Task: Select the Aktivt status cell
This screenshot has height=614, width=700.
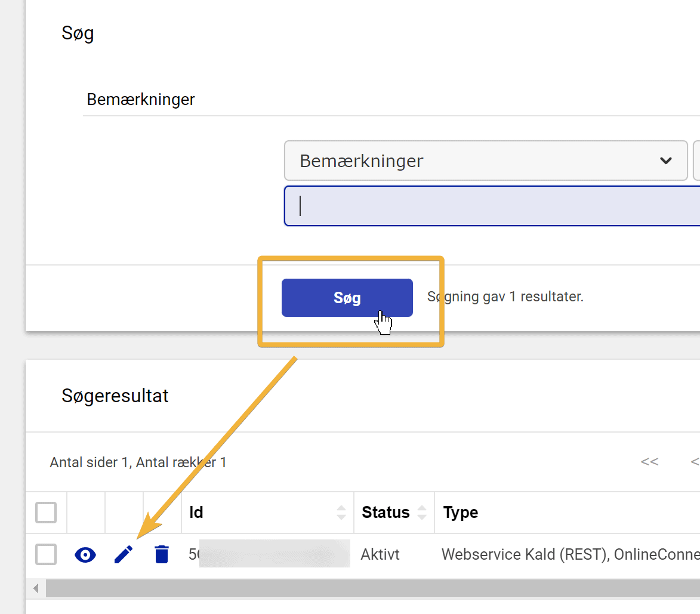Action: click(x=380, y=554)
